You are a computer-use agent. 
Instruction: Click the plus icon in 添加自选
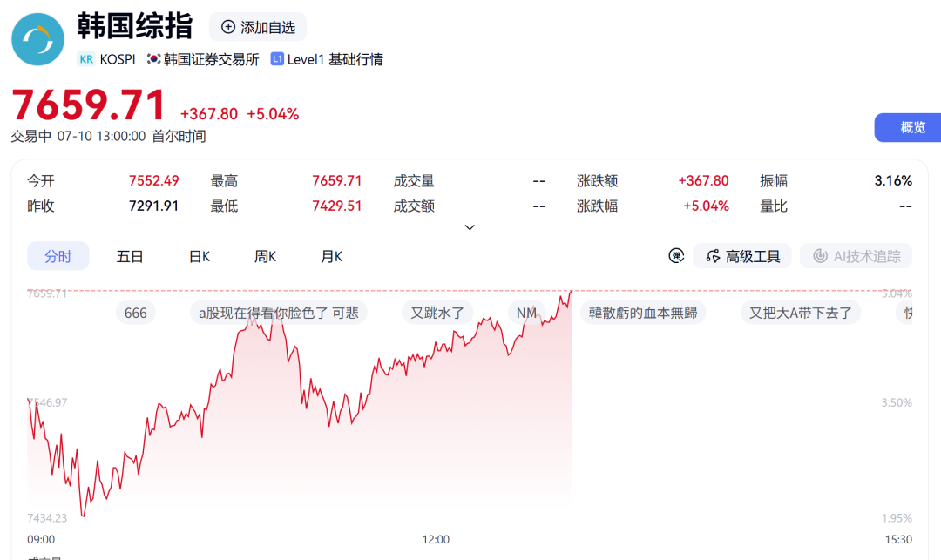tap(228, 27)
